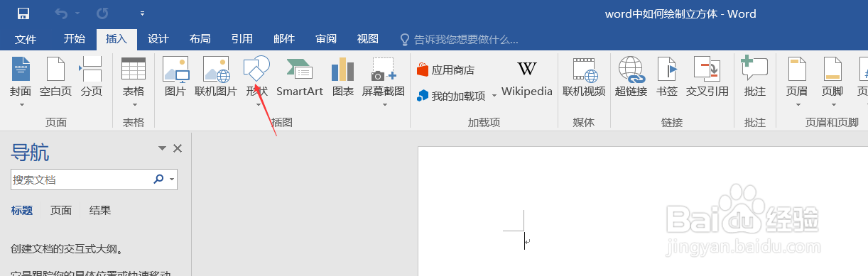The width and height of the screenshot is (868, 276).
Task: Click the magnifier search icon
Action: 158,180
